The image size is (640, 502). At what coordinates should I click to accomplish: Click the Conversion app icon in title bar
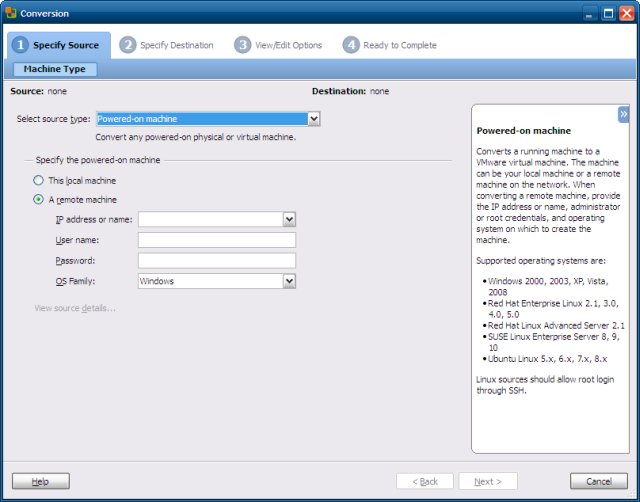[x=11, y=13]
